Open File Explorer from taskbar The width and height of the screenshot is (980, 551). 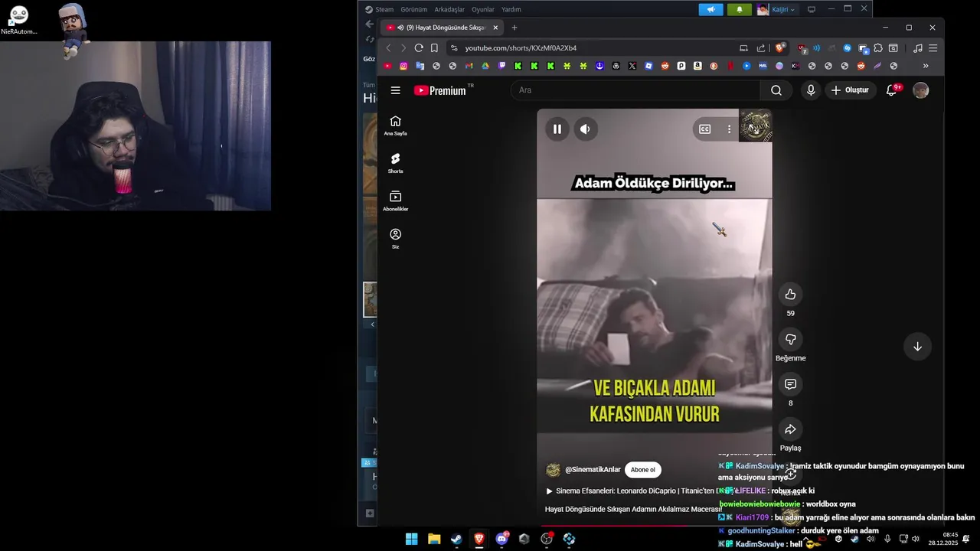click(x=434, y=539)
